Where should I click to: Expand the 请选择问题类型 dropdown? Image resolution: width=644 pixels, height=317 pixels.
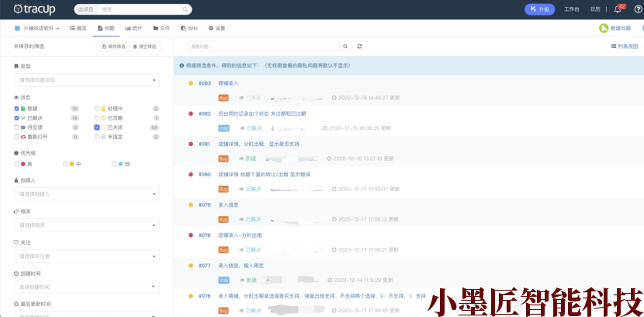click(x=87, y=80)
